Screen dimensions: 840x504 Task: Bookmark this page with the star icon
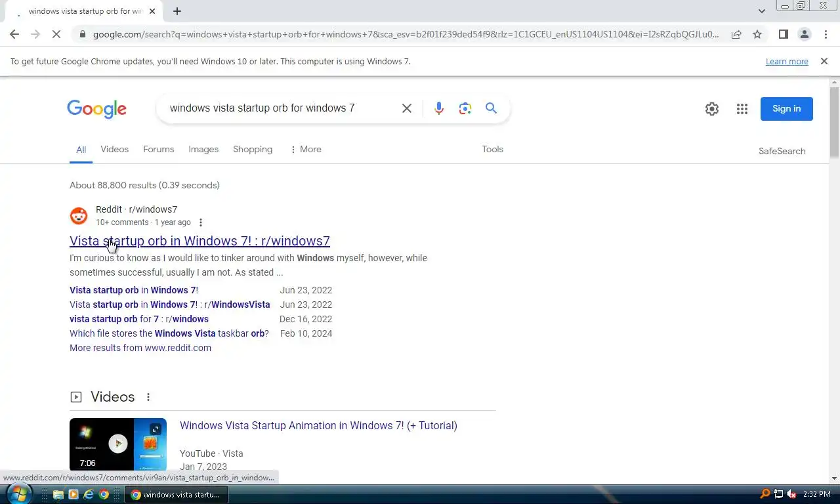[x=757, y=34]
